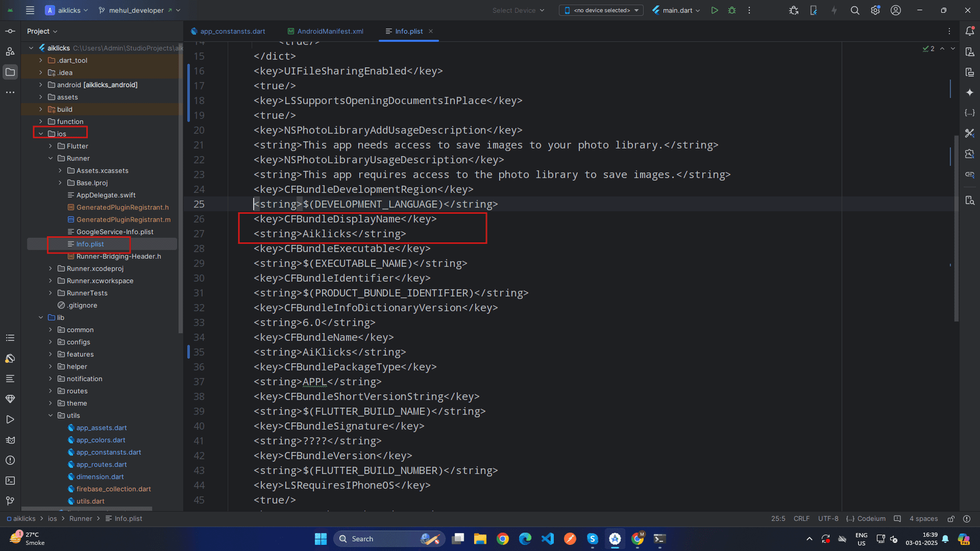Open Search Everywhere magnifier icon
The image size is (980, 551).
click(x=855, y=10)
